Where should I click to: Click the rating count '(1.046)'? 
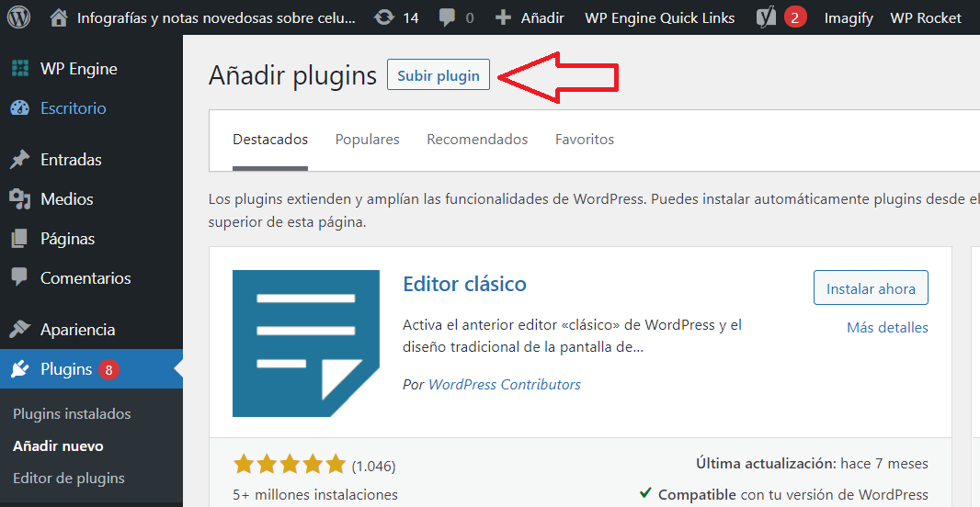(x=374, y=466)
